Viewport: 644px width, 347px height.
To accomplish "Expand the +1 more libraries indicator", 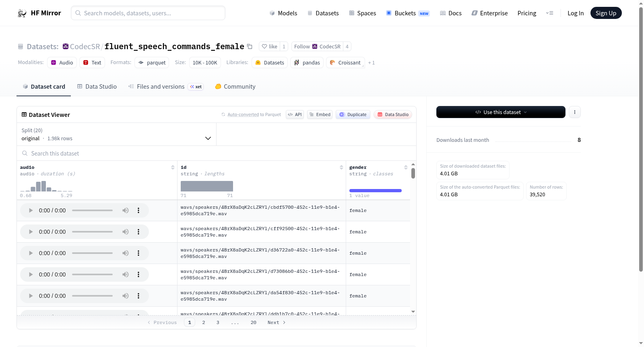I will [x=372, y=63].
